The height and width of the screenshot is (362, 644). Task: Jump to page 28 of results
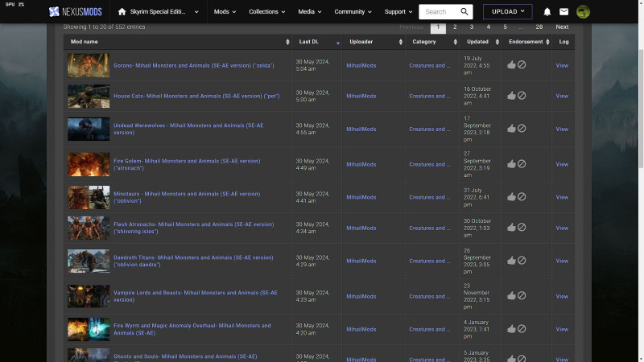(x=539, y=27)
